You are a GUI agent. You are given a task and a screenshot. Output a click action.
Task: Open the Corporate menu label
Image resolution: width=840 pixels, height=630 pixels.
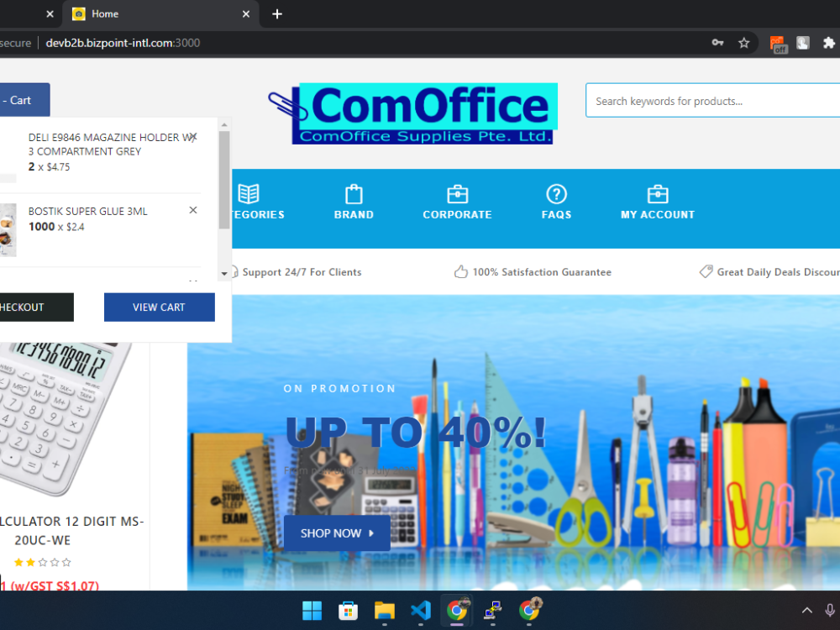click(x=457, y=214)
